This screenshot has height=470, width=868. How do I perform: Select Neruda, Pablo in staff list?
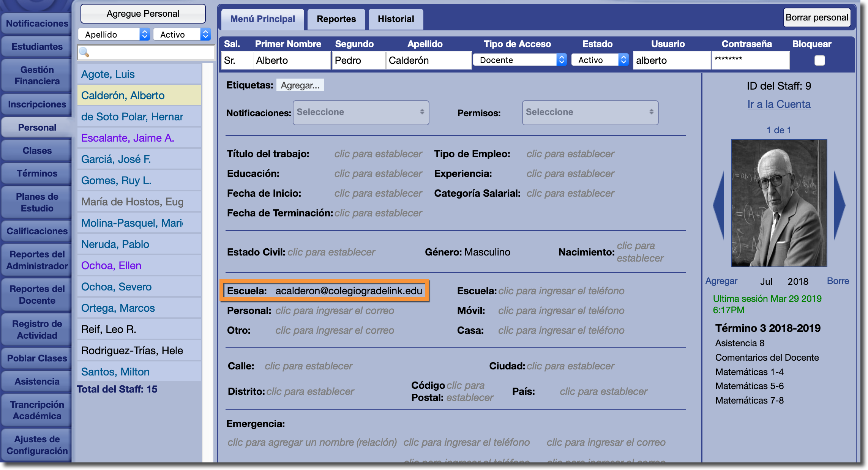(x=115, y=244)
